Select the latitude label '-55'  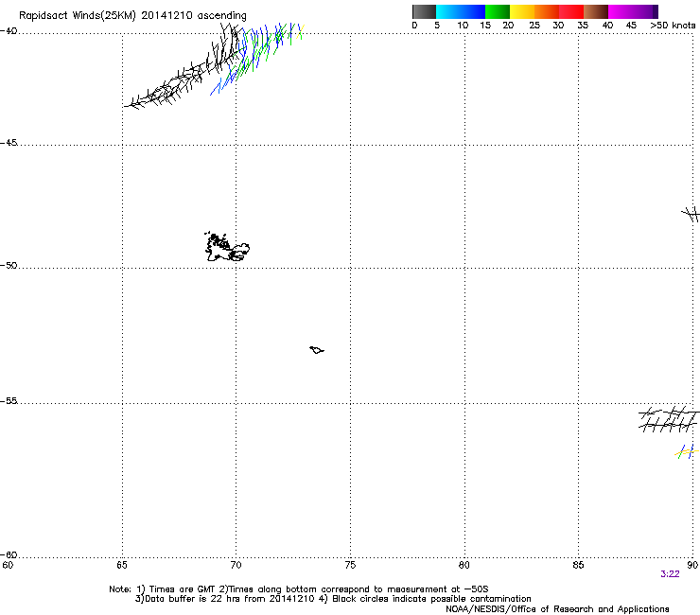[x=9, y=401]
